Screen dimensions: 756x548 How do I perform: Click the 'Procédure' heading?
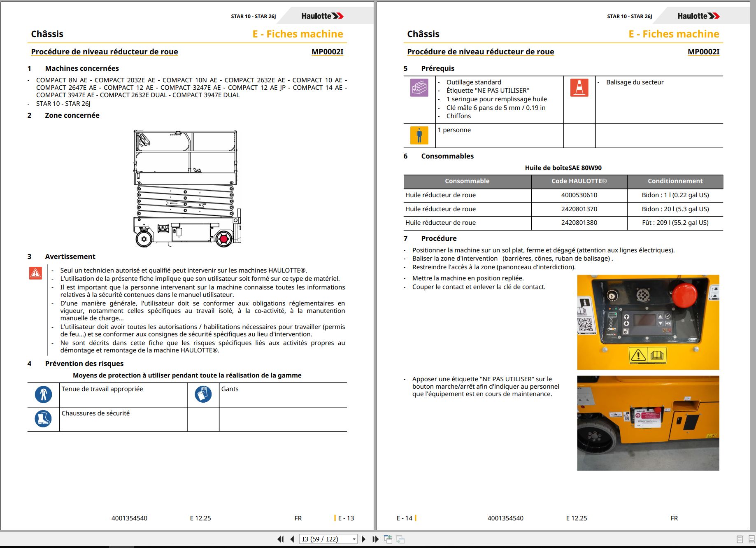click(x=439, y=238)
